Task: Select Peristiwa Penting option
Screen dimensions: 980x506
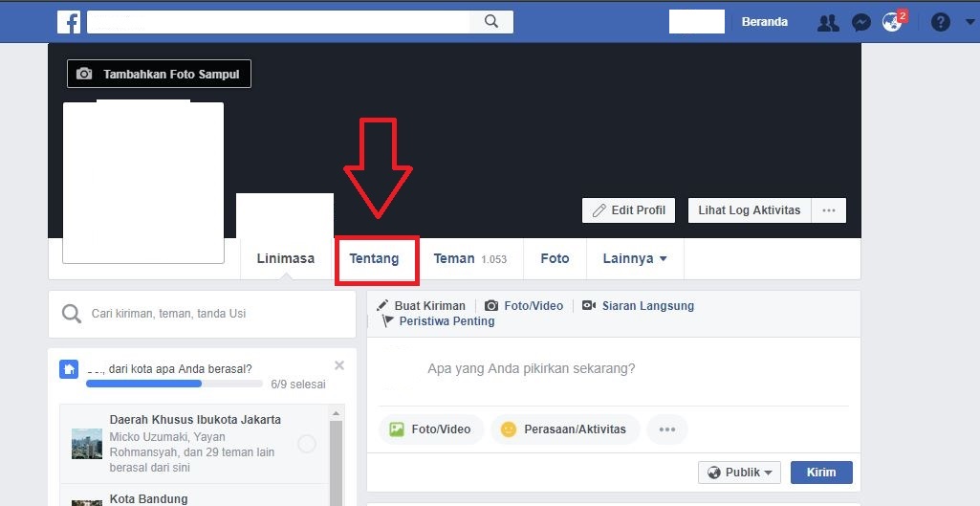Action: (438, 320)
